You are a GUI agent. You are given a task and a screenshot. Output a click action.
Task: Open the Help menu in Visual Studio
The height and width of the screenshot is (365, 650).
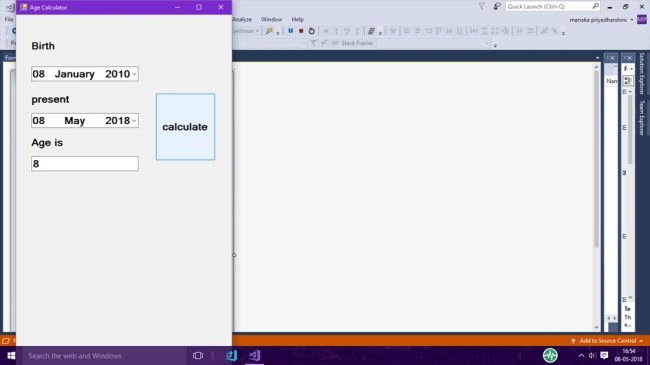(x=297, y=19)
